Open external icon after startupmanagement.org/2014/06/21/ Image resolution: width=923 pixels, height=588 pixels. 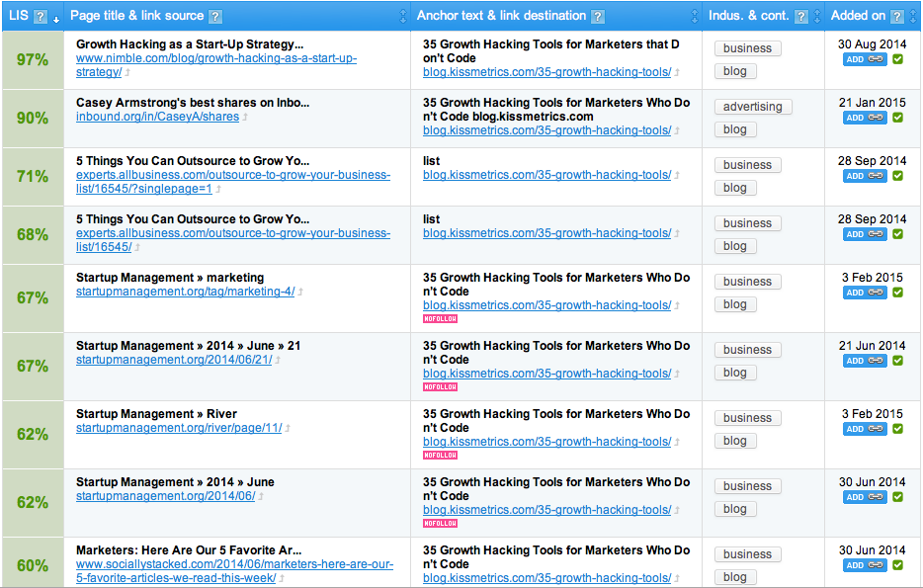278,360
